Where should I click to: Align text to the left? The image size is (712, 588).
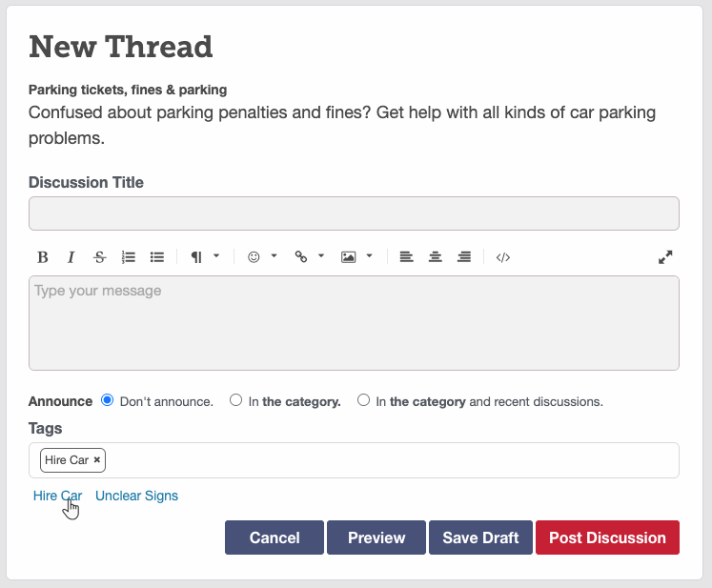click(406, 257)
